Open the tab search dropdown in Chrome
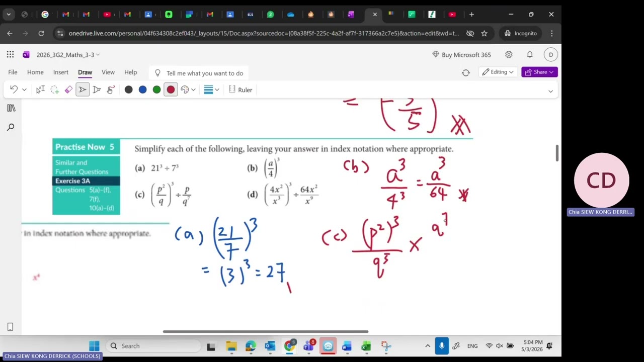The height and width of the screenshot is (362, 644). [x=9, y=15]
